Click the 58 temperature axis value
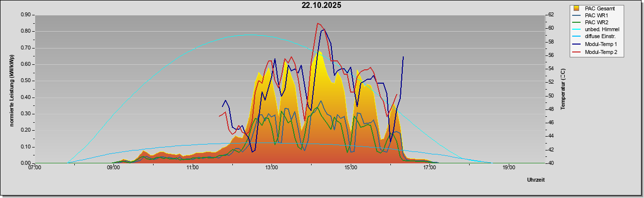Image resolution: width=644 pixels, height=198 pixels. 551,42
